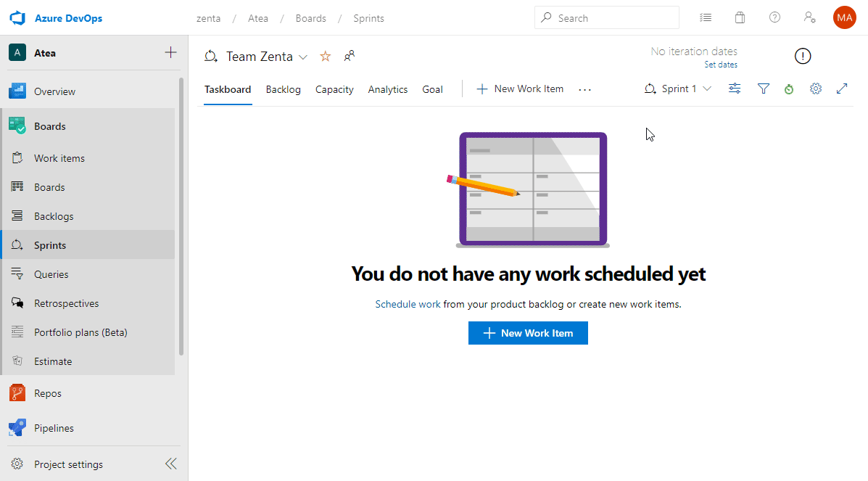This screenshot has height=481, width=868.
Task: Open the Help question mark icon
Action: (774, 18)
